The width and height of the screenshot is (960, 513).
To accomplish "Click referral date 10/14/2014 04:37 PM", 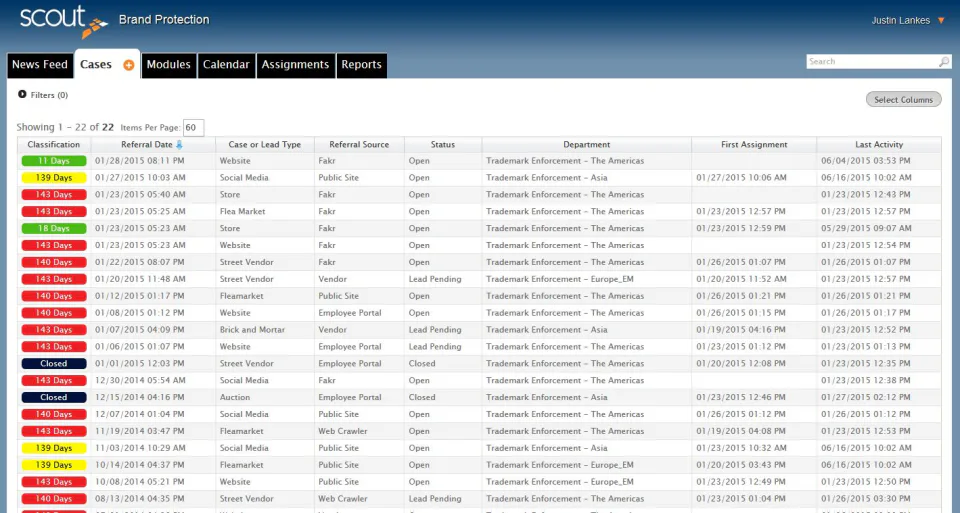I will click(140, 465).
